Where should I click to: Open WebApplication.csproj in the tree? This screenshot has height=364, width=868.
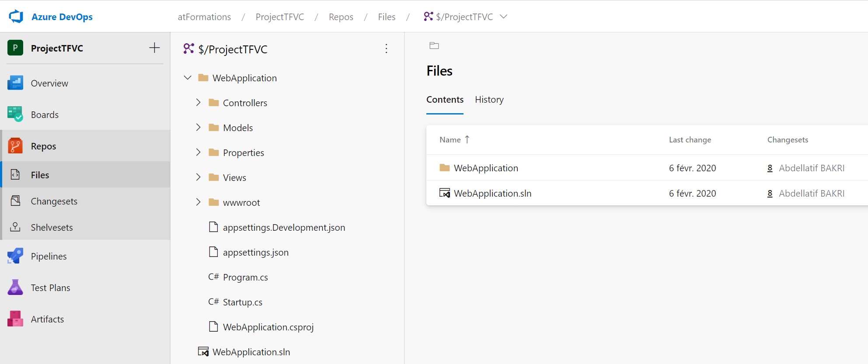[x=268, y=327]
